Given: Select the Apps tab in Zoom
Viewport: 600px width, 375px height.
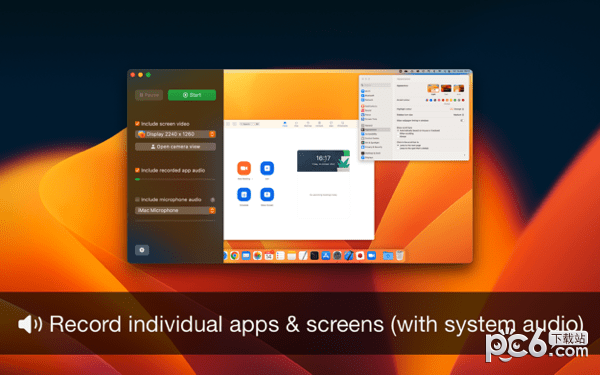Looking at the screenshot, I should click(x=331, y=124).
